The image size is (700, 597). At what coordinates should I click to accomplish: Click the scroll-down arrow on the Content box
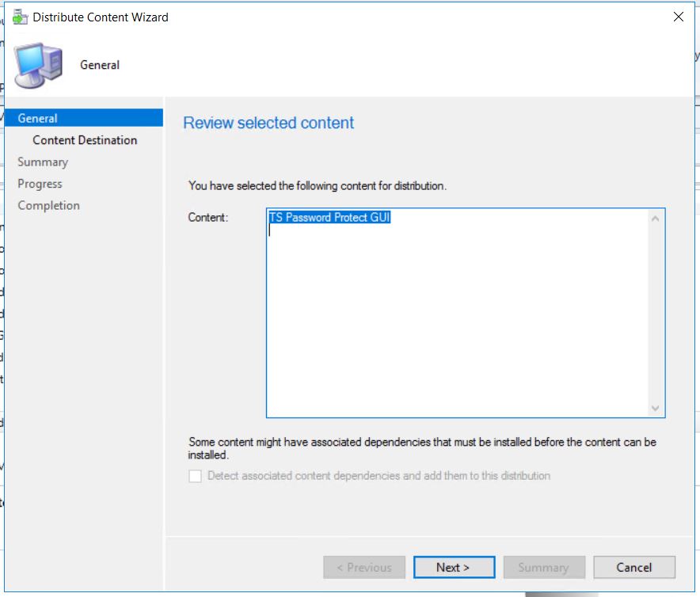pos(656,407)
